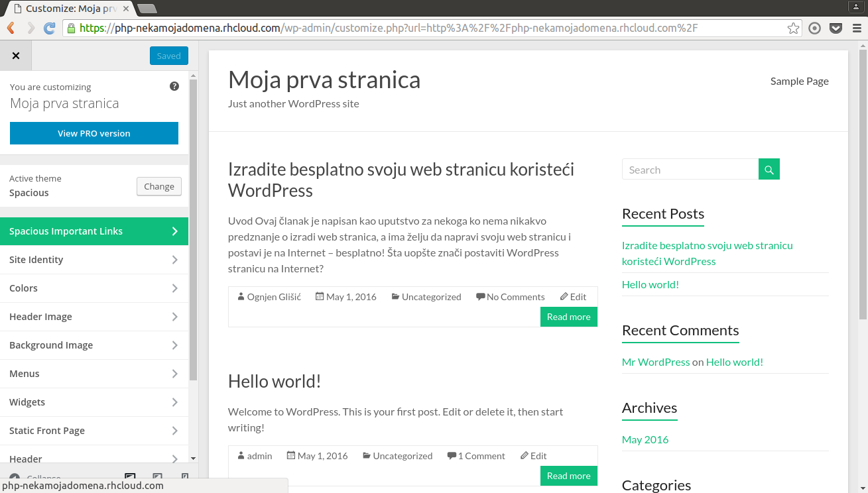Open the Chrome hamburger menu
868x493 pixels.
click(x=856, y=28)
